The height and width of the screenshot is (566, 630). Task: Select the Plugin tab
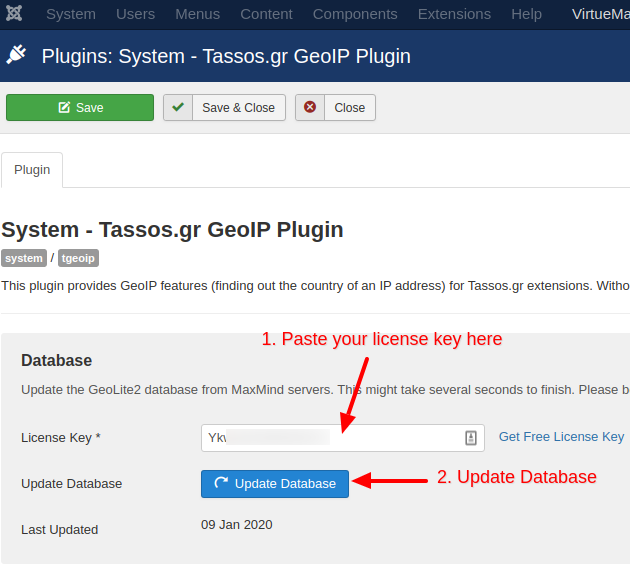32,170
